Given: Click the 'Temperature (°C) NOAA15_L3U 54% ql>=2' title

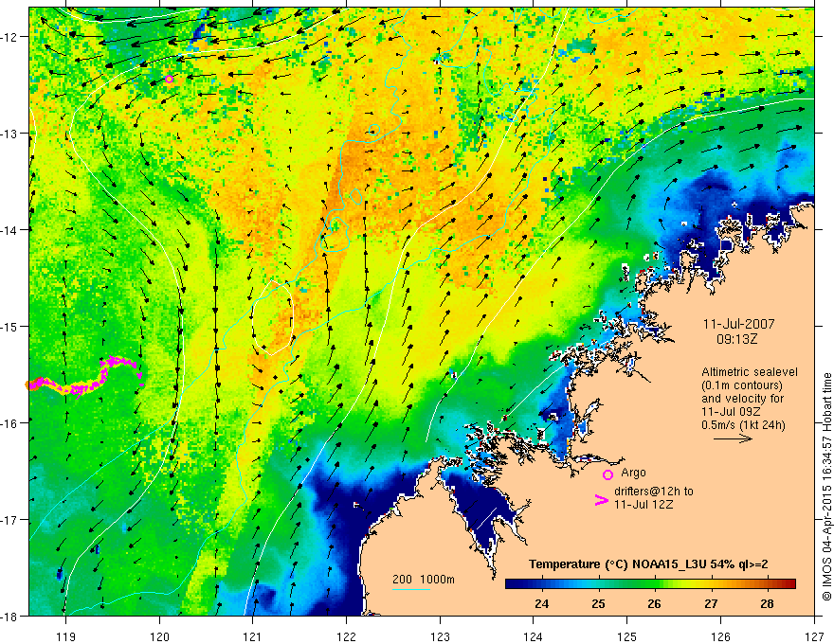Looking at the screenshot, I should point(648,564).
